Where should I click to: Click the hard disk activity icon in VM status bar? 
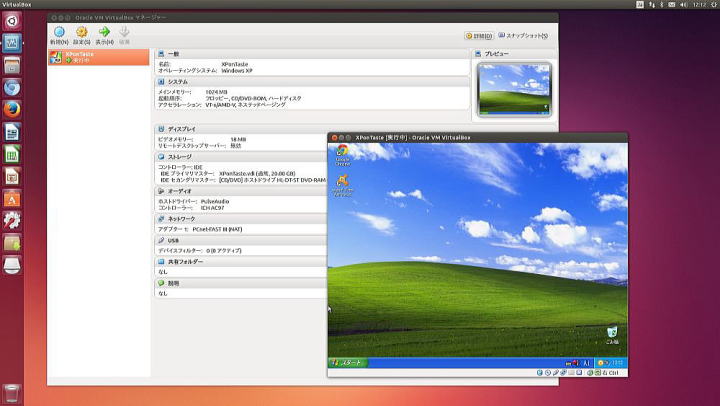[x=540, y=373]
